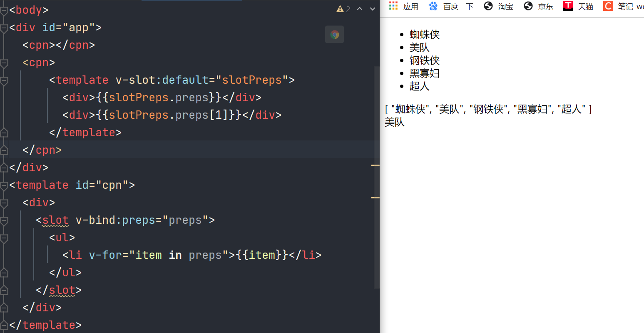Place the cursor on the empty <cpn></cpn> line

click(59, 45)
